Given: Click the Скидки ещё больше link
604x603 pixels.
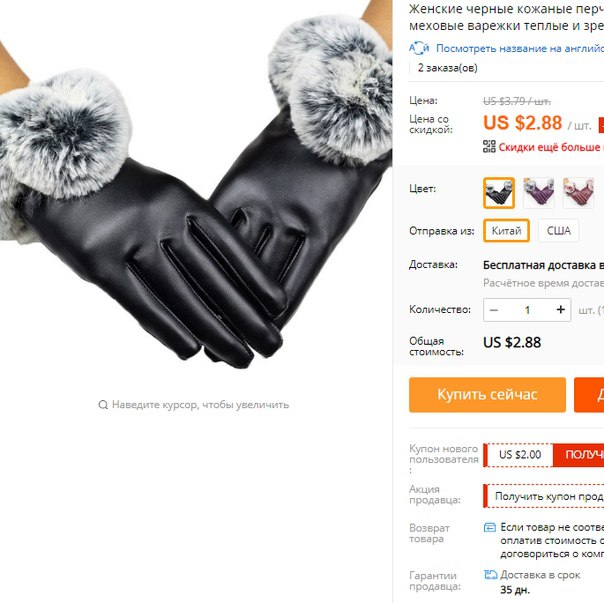Looking at the screenshot, I should pos(551,147).
